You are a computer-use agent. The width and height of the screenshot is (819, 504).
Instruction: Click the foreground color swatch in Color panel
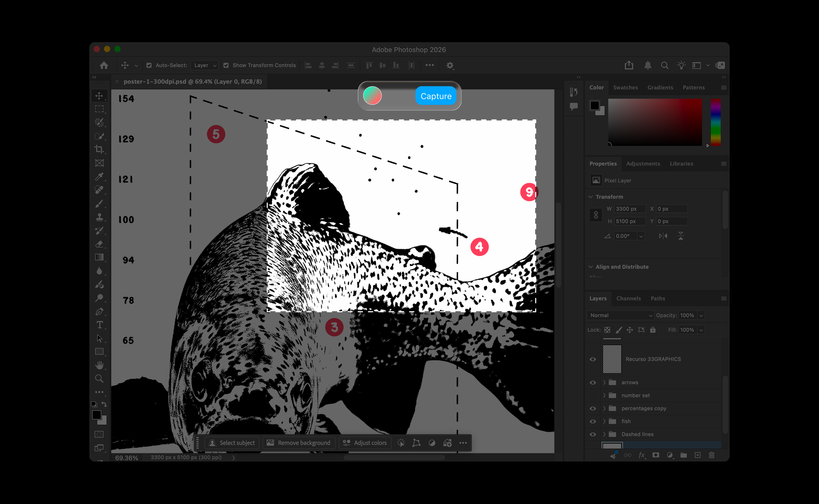[x=594, y=106]
